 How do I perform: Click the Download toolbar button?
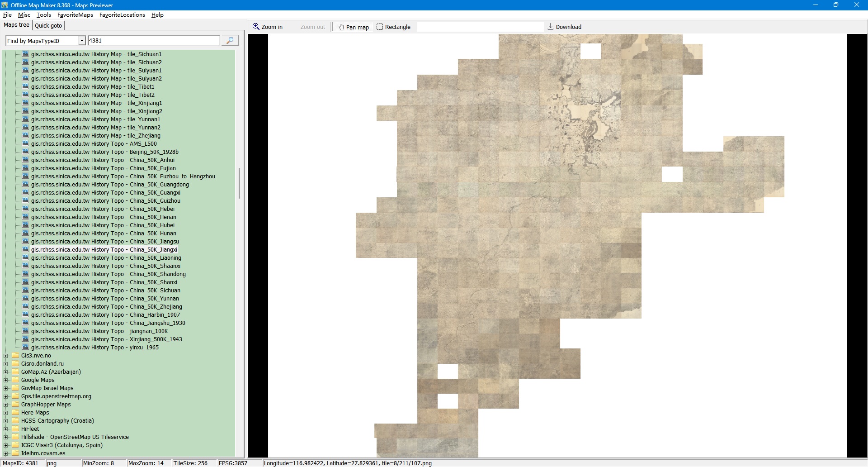564,27
